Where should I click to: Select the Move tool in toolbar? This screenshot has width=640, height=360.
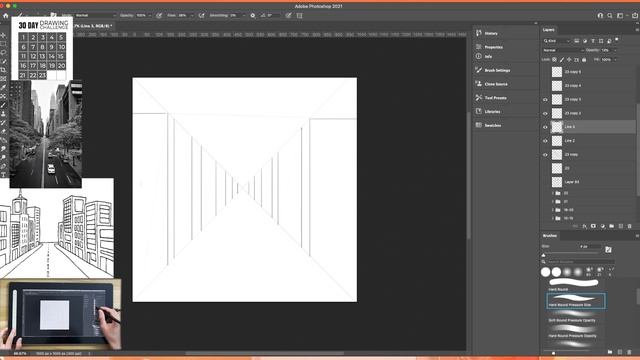tap(3, 36)
